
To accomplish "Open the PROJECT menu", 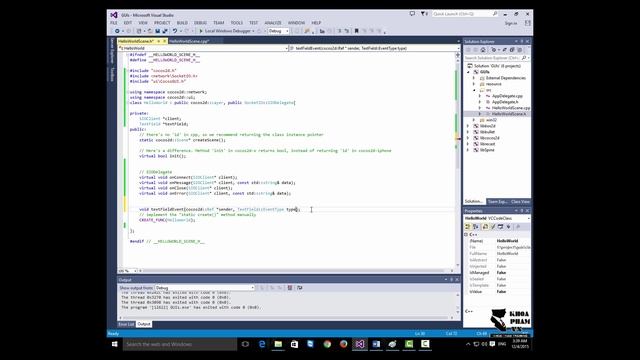I will click(162, 23).
